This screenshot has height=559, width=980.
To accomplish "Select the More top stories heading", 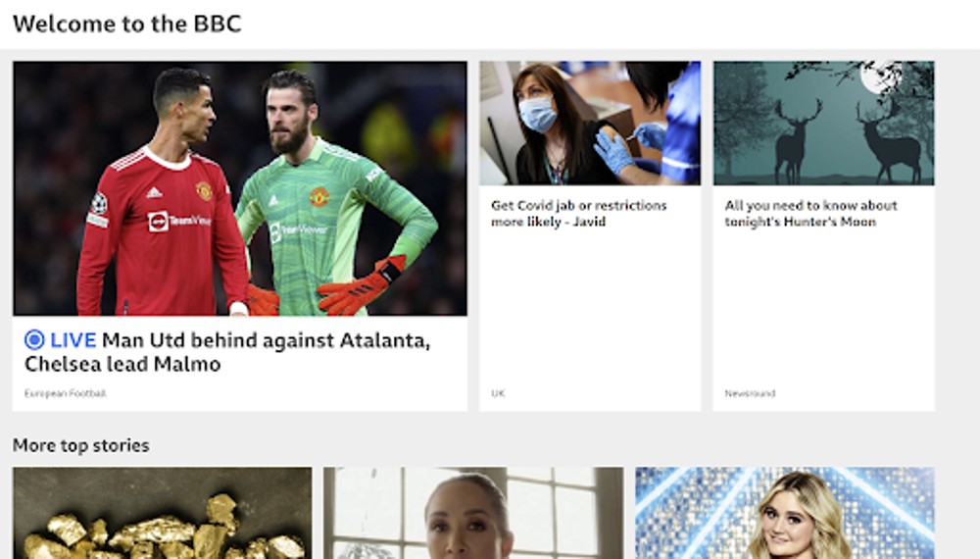I will coord(81,445).
